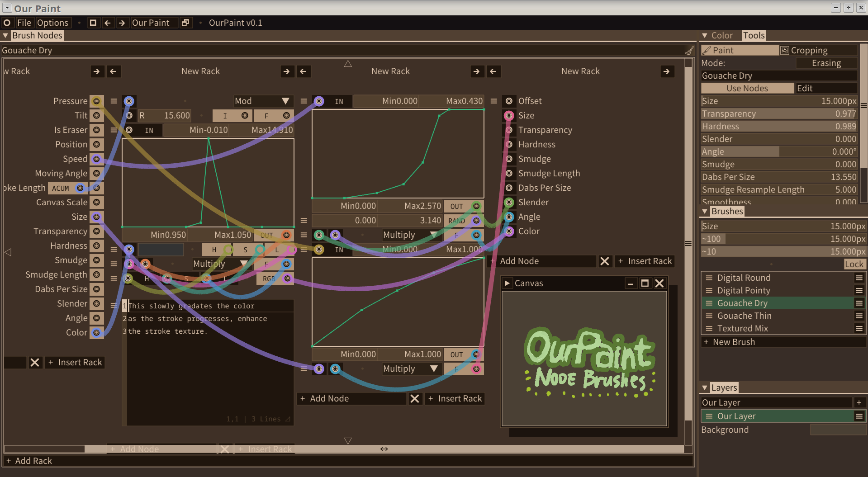The image size is (868, 477).
Task: Click the Our Layer options menu icon
Action: (859, 416)
